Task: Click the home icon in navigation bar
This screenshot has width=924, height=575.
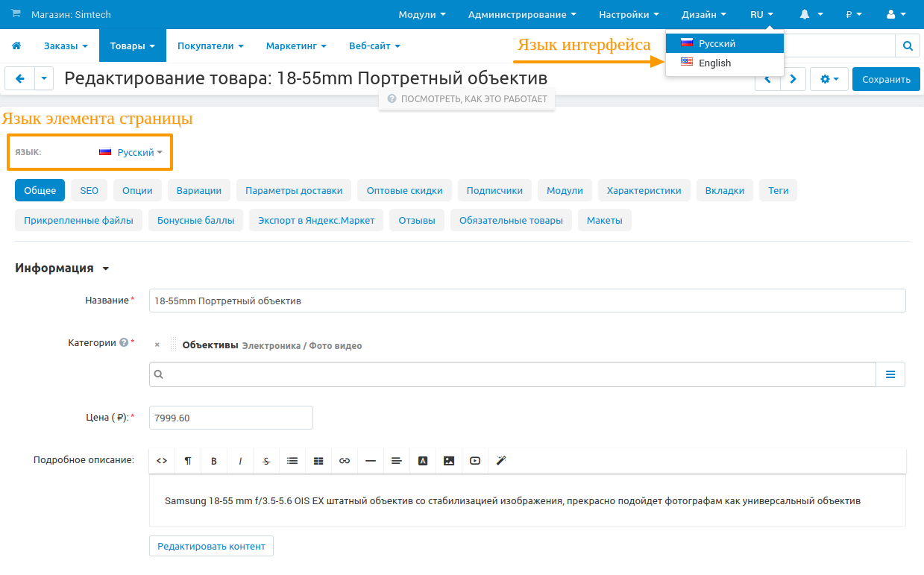Action: pos(16,46)
